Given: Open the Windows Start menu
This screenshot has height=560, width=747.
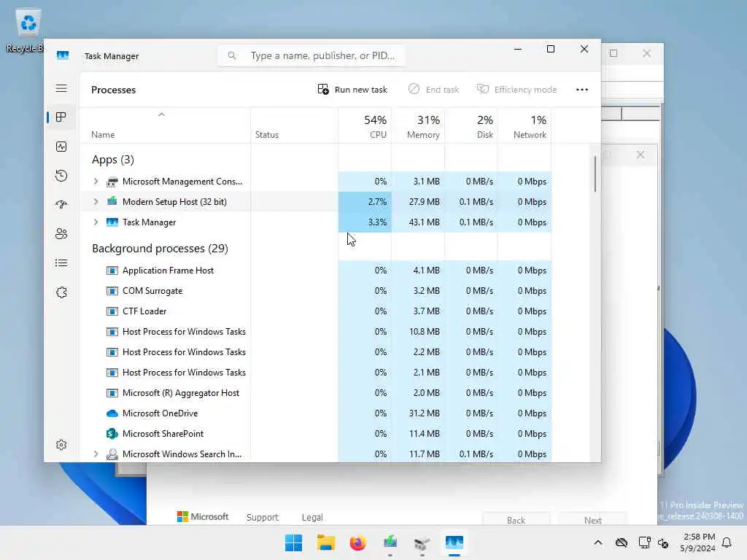Looking at the screenshot, I should 293,542.
